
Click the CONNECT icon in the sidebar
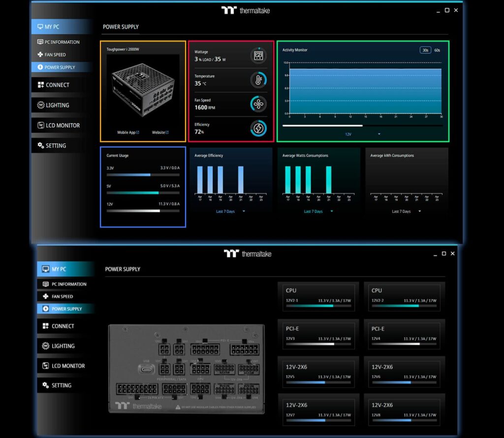pos(42,85)
